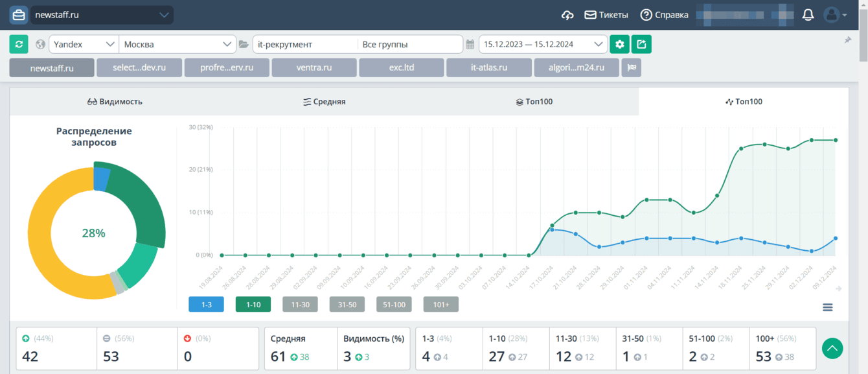This screenshot has height=374, width=868.
Task: Open chart hamburger menu icon
Action: [x=827, y=307]
